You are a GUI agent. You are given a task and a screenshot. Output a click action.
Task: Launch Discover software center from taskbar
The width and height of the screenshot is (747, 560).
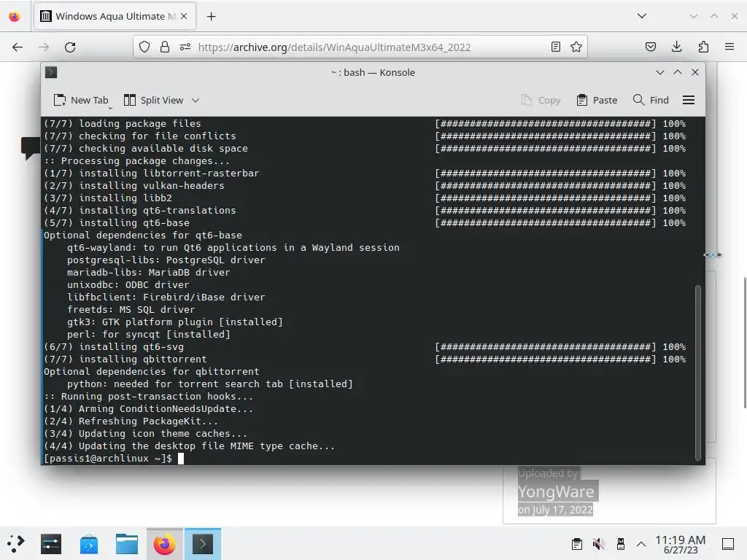(88, 544)
